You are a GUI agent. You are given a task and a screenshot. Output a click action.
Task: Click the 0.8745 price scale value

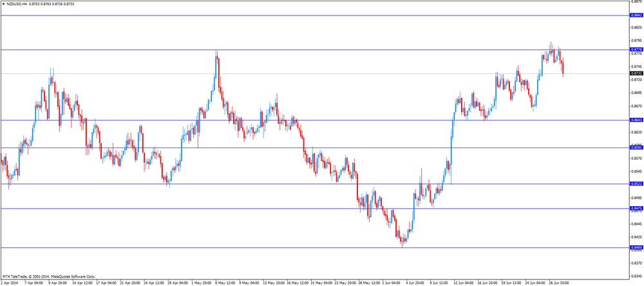point(636,66)
